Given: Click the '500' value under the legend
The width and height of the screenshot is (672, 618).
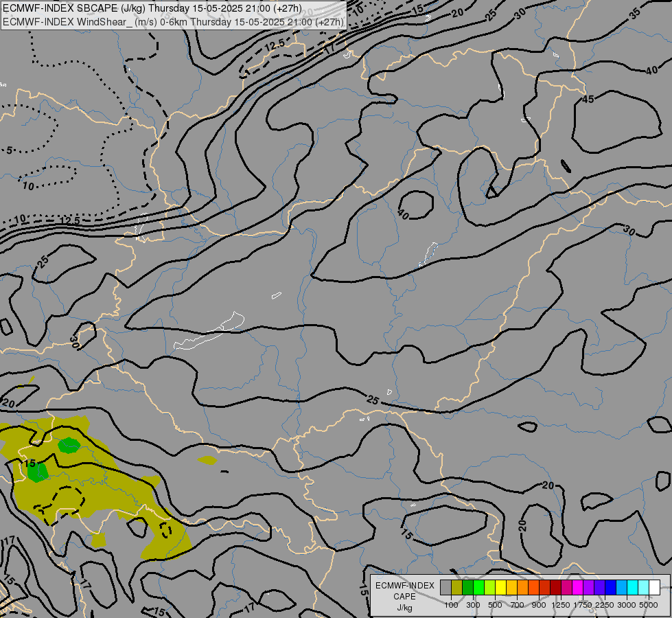Looking at the screenshot, I should [495, 605].
